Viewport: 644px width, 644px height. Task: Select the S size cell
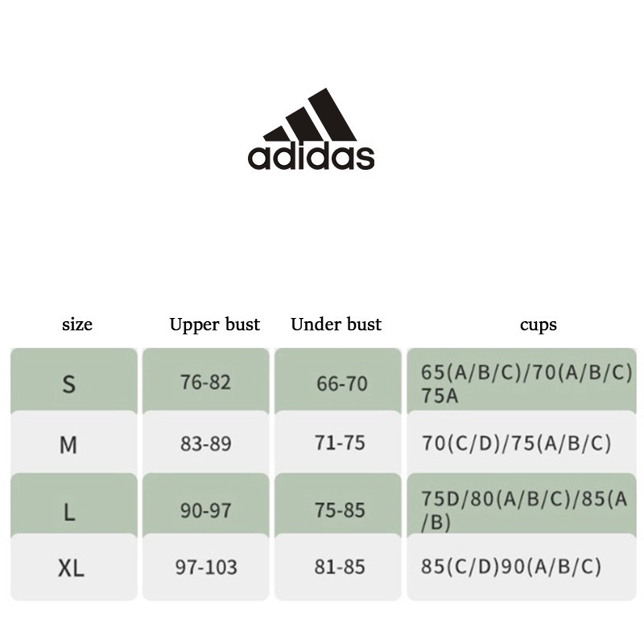pyautogui.click(x=74, y=381)
